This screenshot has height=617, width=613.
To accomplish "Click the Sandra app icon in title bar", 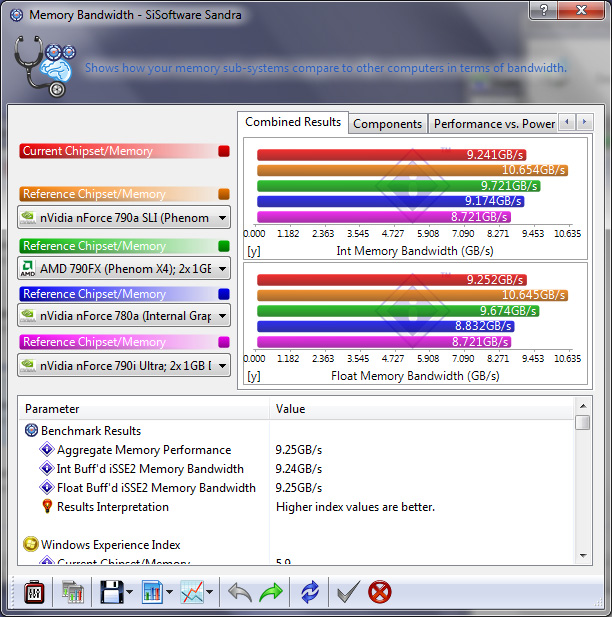I will [x=17, y=15].
